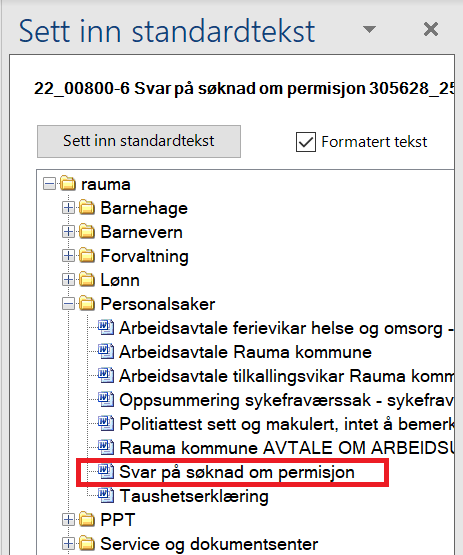Open the task pane options dropdown arrow
The width and height of the screenshot is (463, 555).
click(369, 29)
